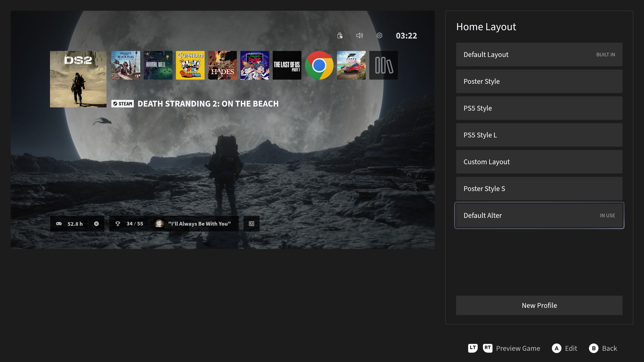Create a New Profile

[x=539, y=305]
